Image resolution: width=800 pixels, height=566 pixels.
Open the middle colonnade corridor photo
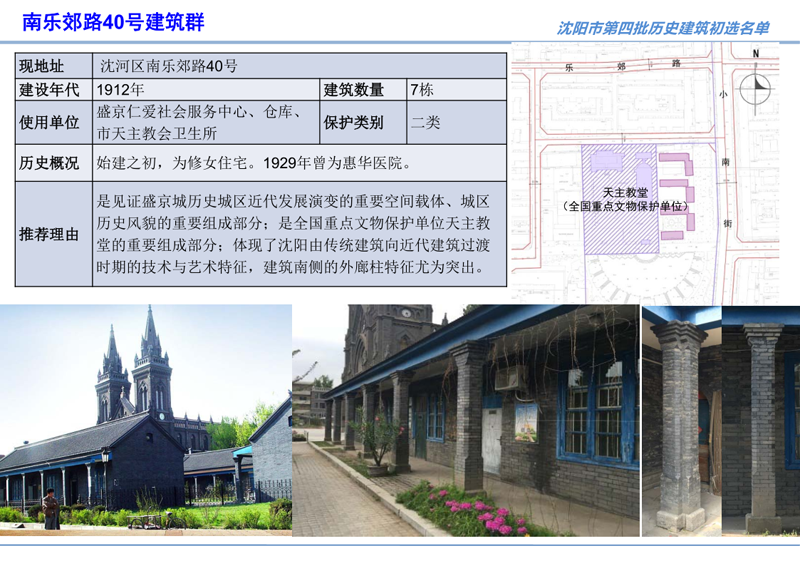(x=465, y=420)
